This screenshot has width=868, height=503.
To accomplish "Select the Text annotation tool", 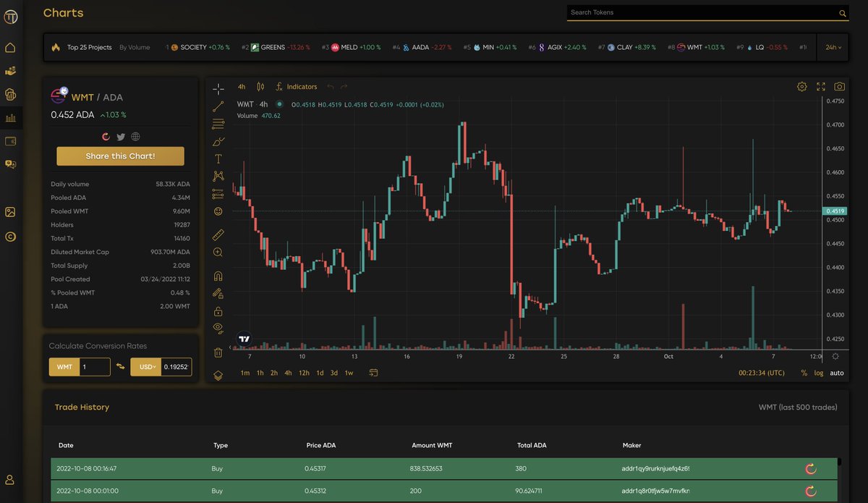I will (218, 158).
